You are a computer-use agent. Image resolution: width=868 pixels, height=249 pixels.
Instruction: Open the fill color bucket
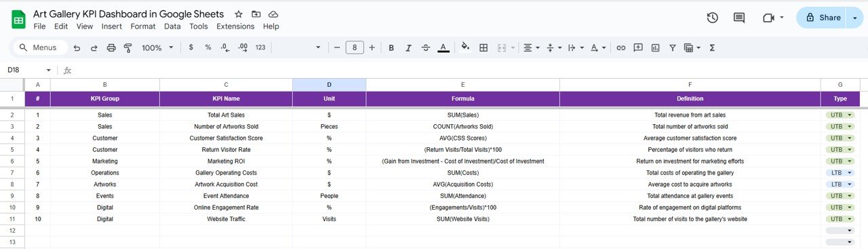[x=465, y=47]
